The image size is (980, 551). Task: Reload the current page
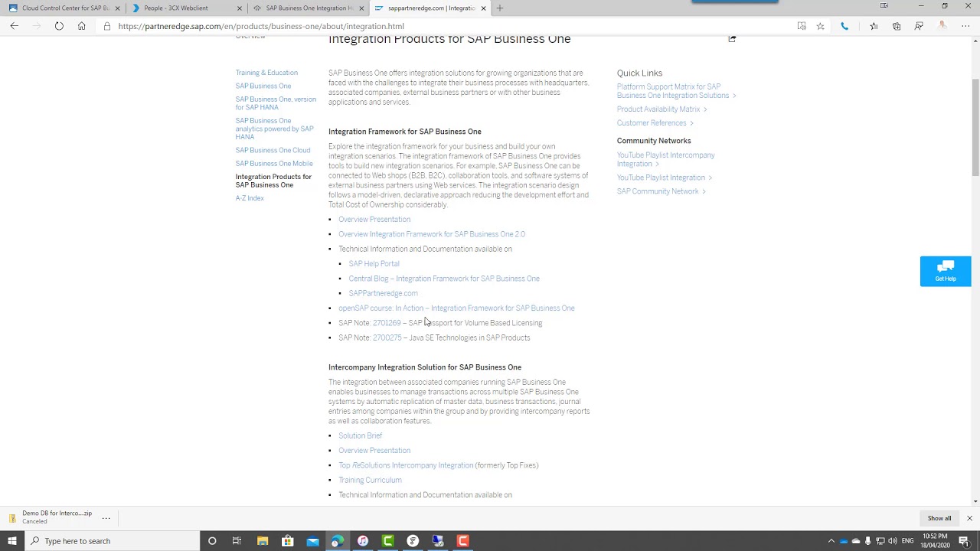[x=59, y=26]
